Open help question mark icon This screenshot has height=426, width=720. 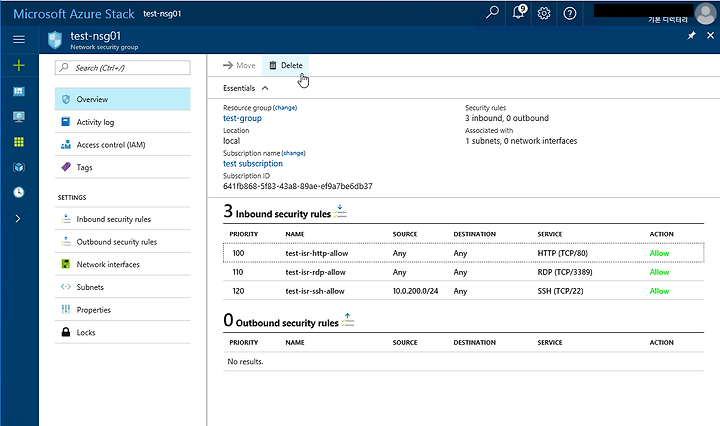570,13
